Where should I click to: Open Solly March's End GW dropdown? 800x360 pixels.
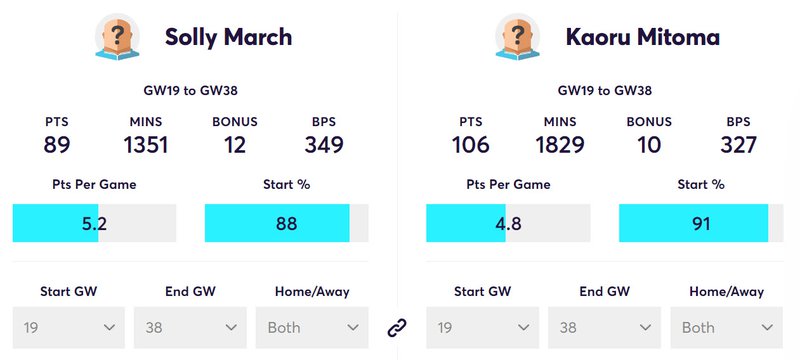[x=190, y=327]
